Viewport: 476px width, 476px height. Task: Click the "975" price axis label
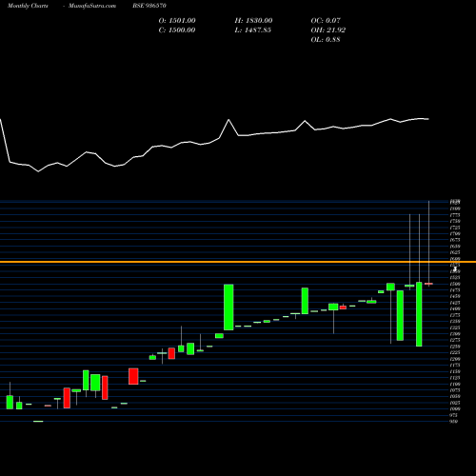click(454, 415)
